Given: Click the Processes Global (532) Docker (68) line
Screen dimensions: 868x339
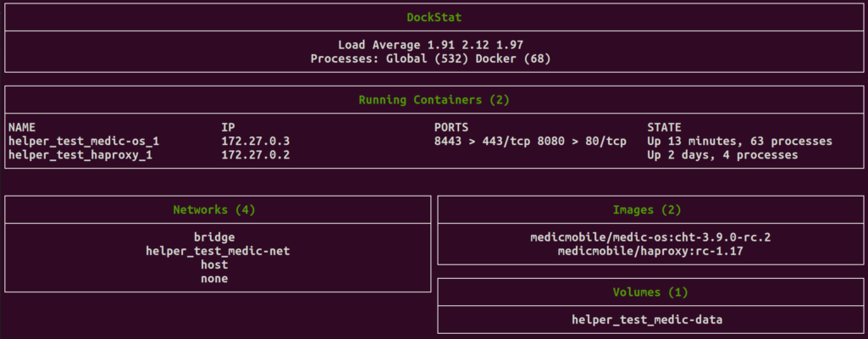Looking at the screenshot, I should (431, 58).
